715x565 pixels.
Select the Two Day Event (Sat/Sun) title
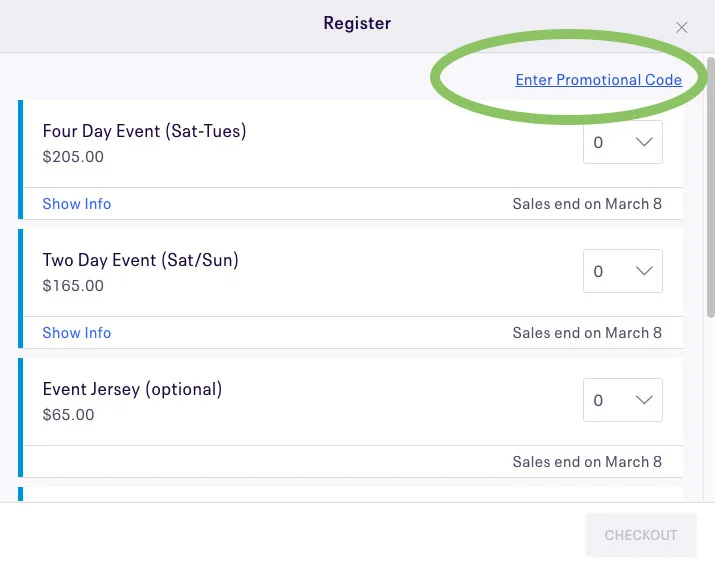[x=140, y=260]
